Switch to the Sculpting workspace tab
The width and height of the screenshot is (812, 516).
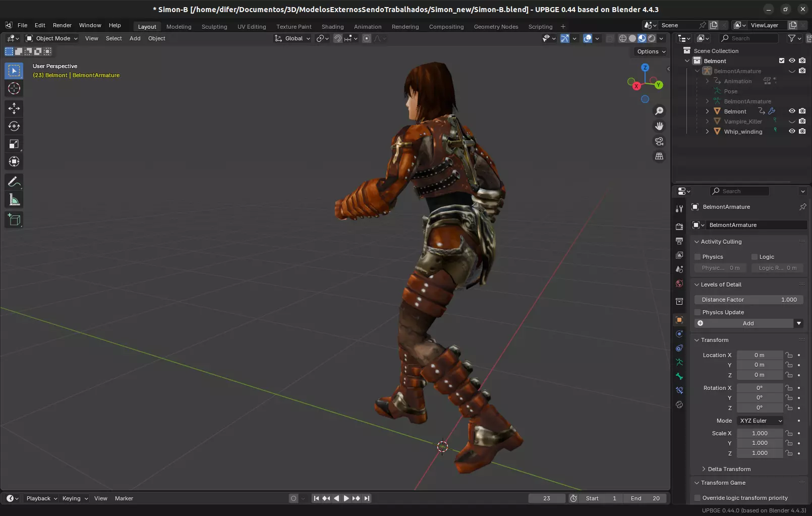point(214,27)
